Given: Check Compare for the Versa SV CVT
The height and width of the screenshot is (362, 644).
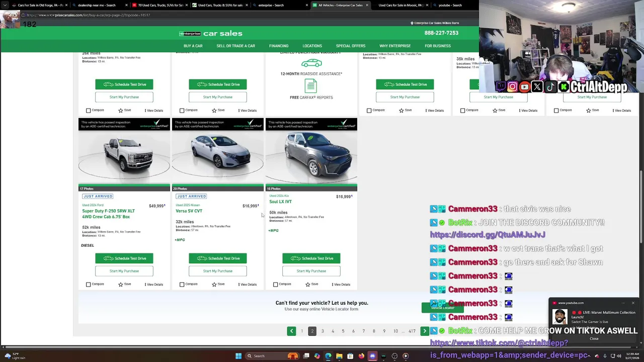Looking at the screenshot, I should point(182,285).
